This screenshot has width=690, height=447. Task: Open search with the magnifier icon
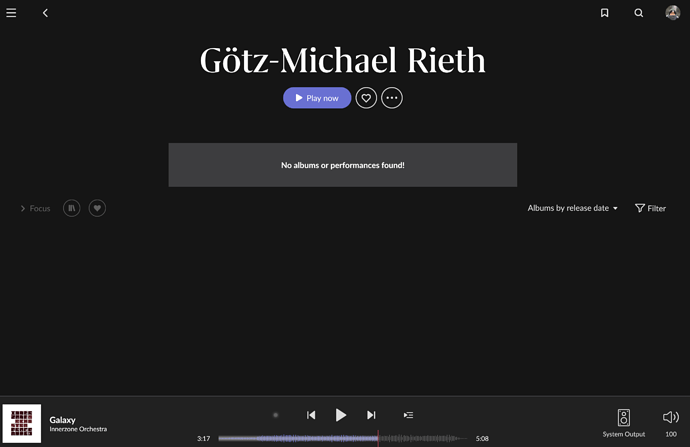pyautogui.click(x=639, y=13)
